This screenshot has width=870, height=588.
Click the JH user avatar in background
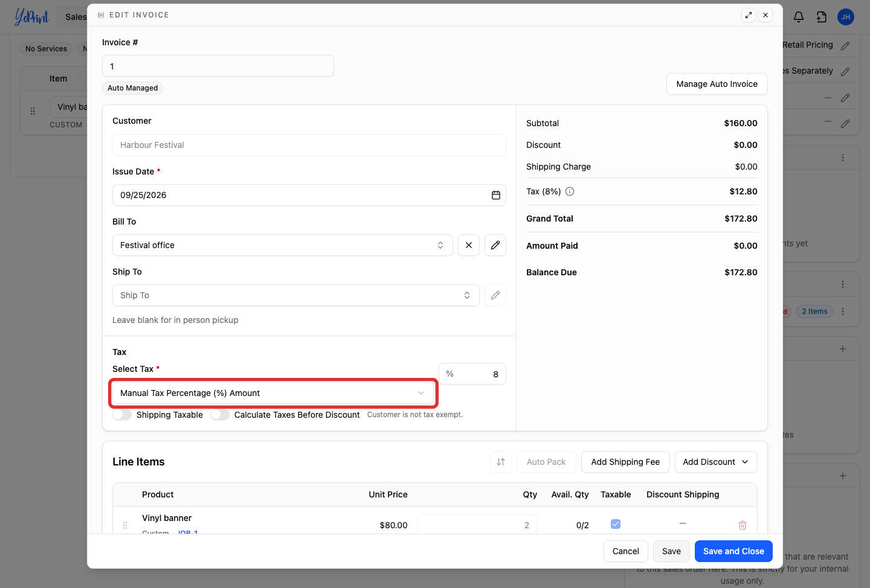point(846,17)
